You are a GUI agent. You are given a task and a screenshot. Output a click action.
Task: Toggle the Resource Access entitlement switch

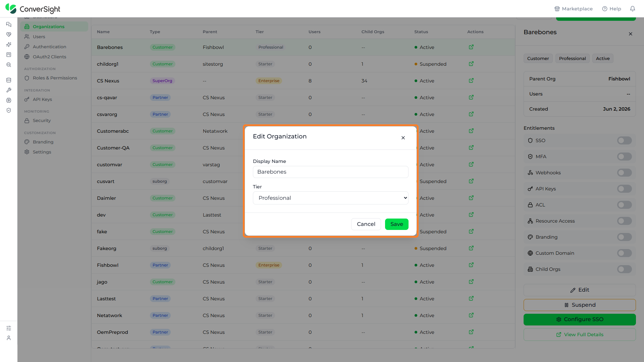coord(624,221)
